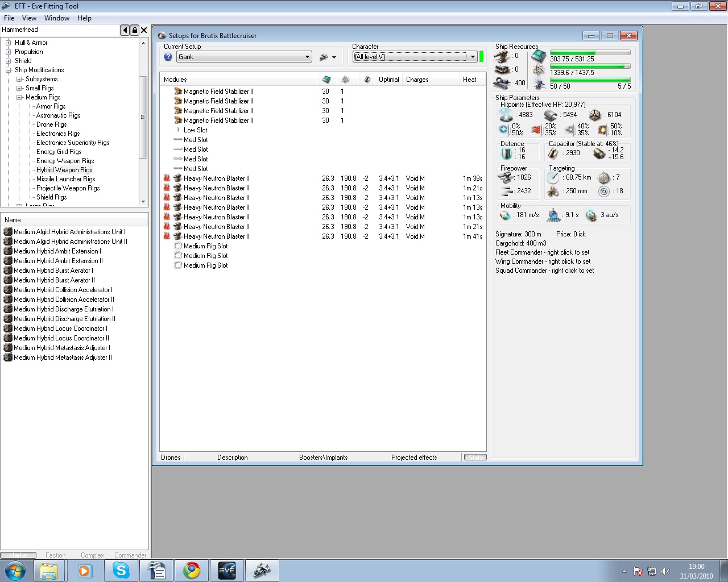The image size is (728, 582).
Task: Click the lock icon in Hammerhead panel
Action: pyautogui.click(x=135, y=30)
